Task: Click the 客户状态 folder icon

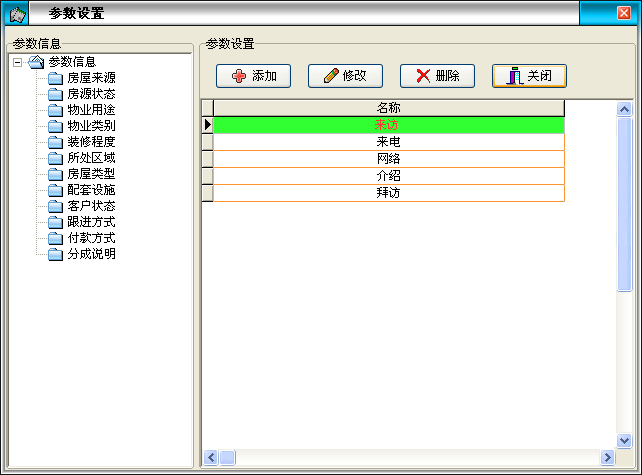Action: (55, 206)
